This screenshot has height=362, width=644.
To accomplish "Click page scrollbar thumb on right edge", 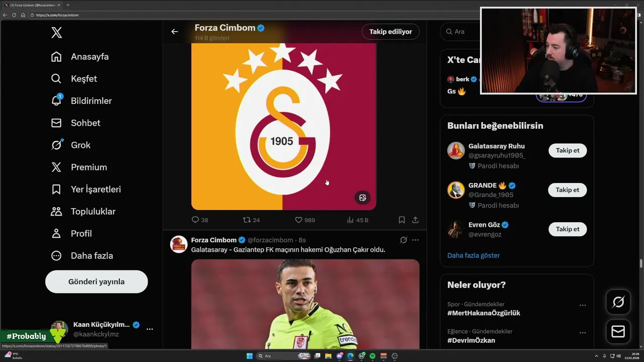I will click(641, 263).
